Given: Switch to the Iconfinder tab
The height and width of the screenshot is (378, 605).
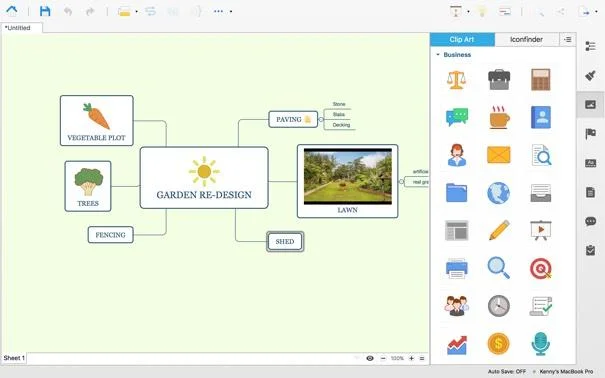Looking at the screenshot, I should pyautogui.click(x=526, y=39).
